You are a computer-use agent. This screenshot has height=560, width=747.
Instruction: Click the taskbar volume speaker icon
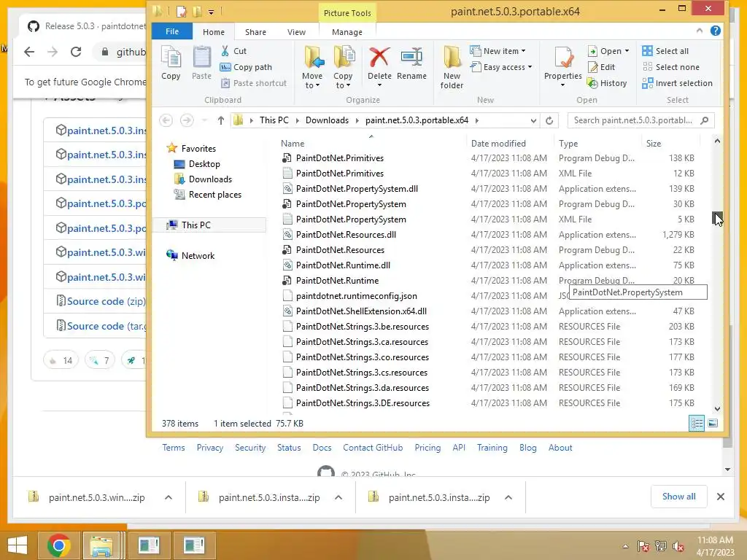coord(678,546)
